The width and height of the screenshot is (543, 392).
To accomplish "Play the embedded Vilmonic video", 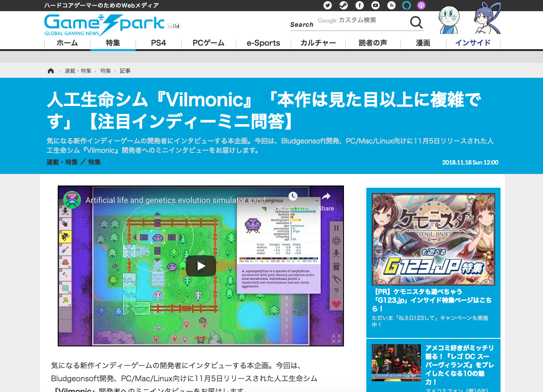I will (x=201, y=266).
